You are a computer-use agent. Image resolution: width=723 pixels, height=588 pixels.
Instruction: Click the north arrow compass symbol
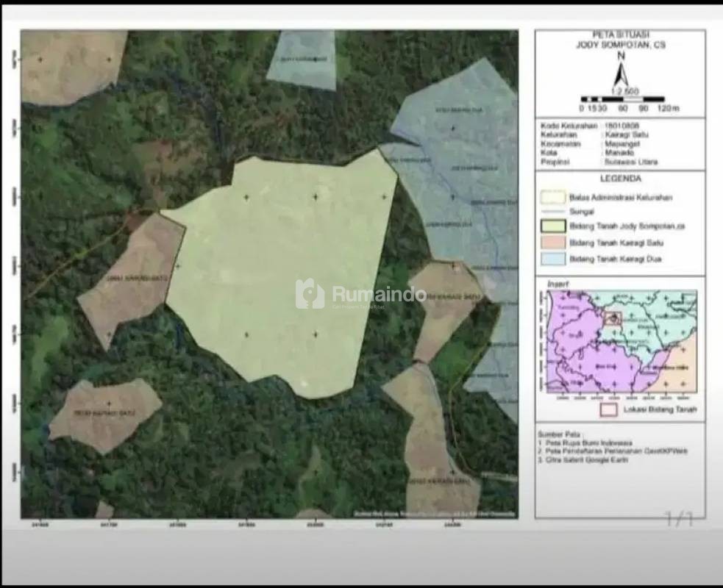coord(622,71)
